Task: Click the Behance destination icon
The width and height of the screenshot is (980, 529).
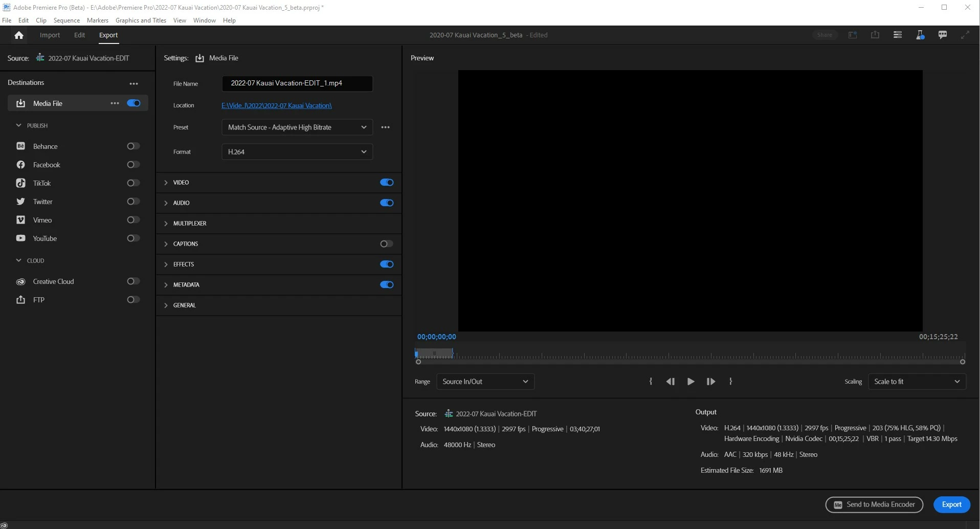Action: (x=20, y=146)
